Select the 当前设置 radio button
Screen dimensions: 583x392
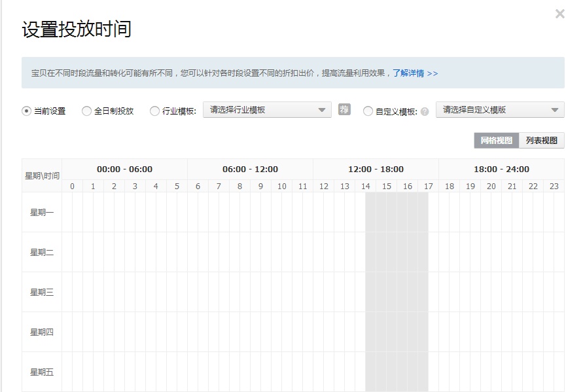point(25,111)
